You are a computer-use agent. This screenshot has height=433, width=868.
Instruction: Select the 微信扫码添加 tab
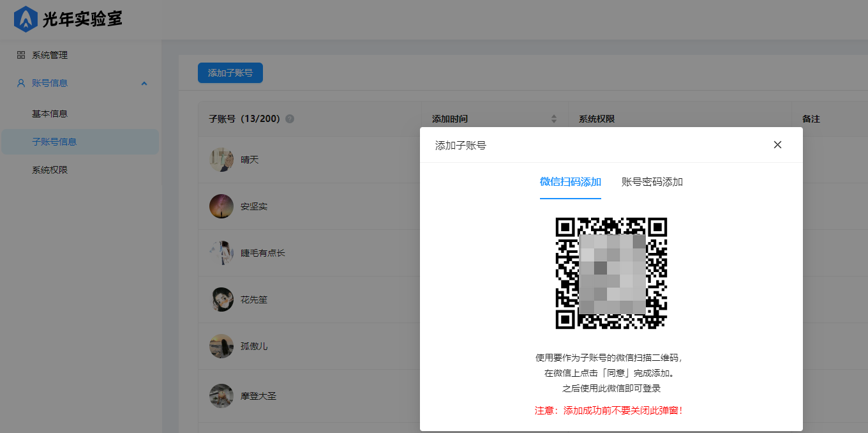tap(570, 182)
